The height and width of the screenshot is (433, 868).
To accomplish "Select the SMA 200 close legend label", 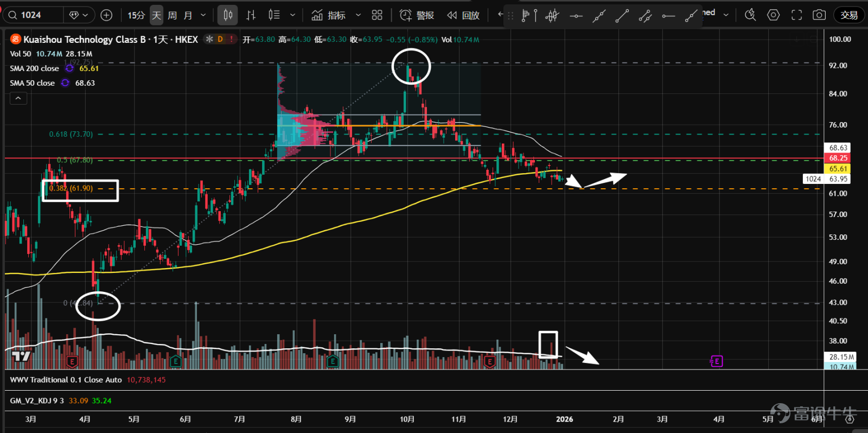I will click(34, 68).
